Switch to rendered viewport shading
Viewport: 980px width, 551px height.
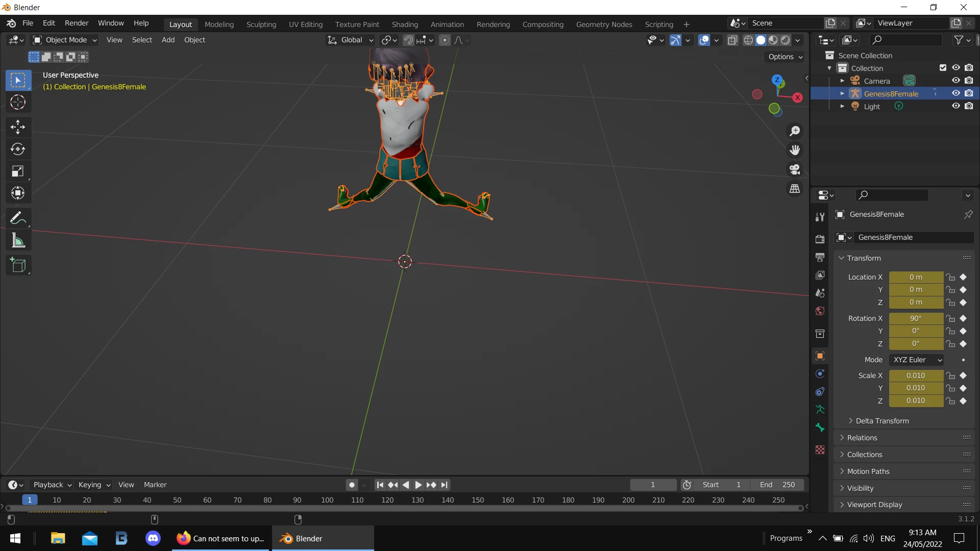pos(786,40)
